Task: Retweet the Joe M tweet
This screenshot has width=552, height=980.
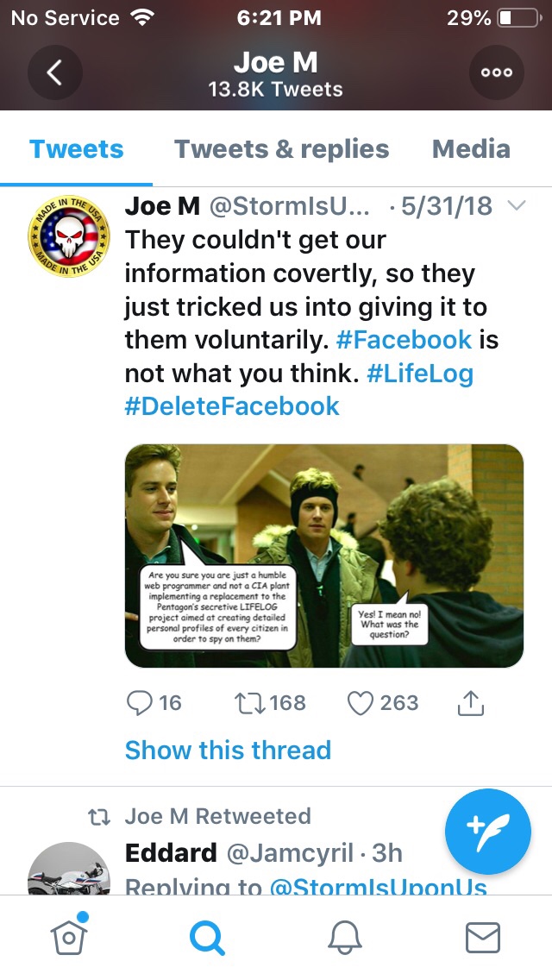Action: click(x=249, y=703)
